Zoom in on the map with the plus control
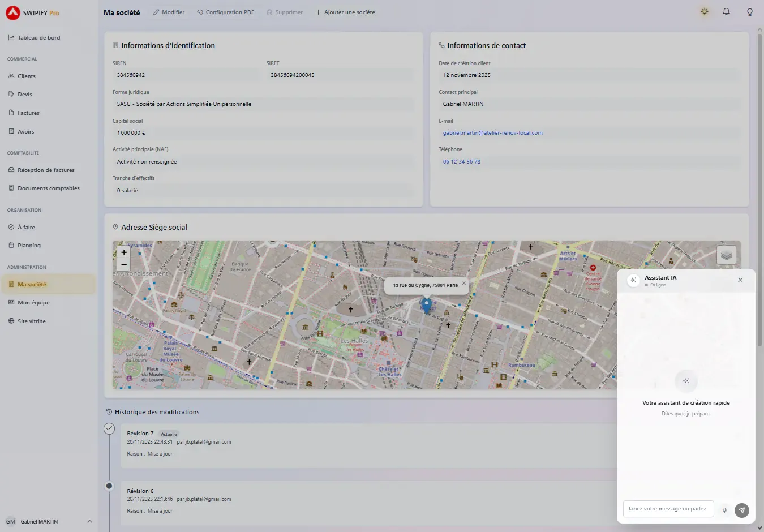The height and width of the screenshot is (532, 764). 123,252
